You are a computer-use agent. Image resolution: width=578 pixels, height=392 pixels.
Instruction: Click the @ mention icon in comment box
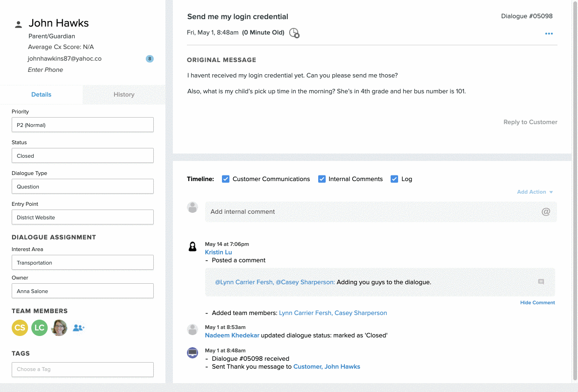pos(546,212)
